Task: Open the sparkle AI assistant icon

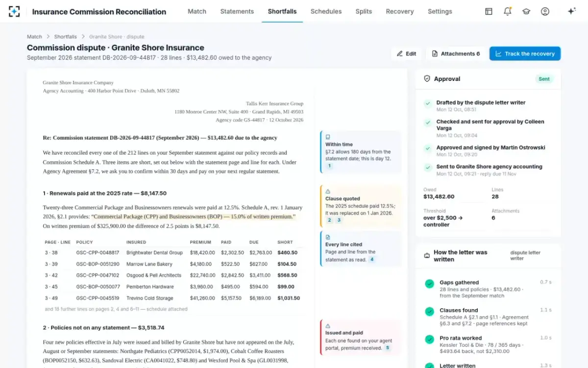Action: point(571,11)
